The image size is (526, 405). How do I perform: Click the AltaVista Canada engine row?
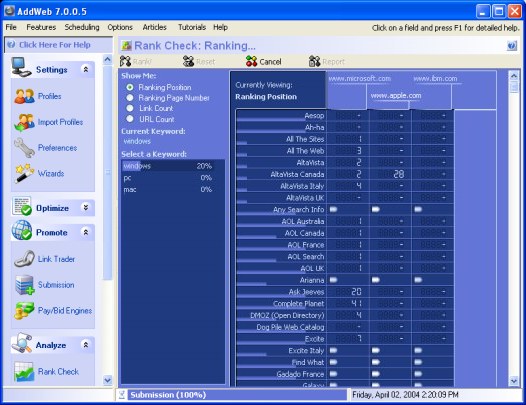point(345,174)
